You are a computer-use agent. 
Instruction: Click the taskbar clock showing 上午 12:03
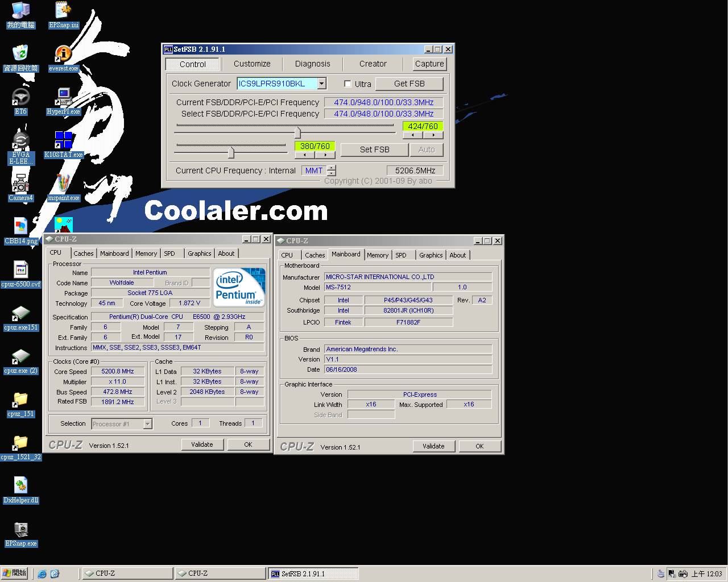tap(706, 574)
